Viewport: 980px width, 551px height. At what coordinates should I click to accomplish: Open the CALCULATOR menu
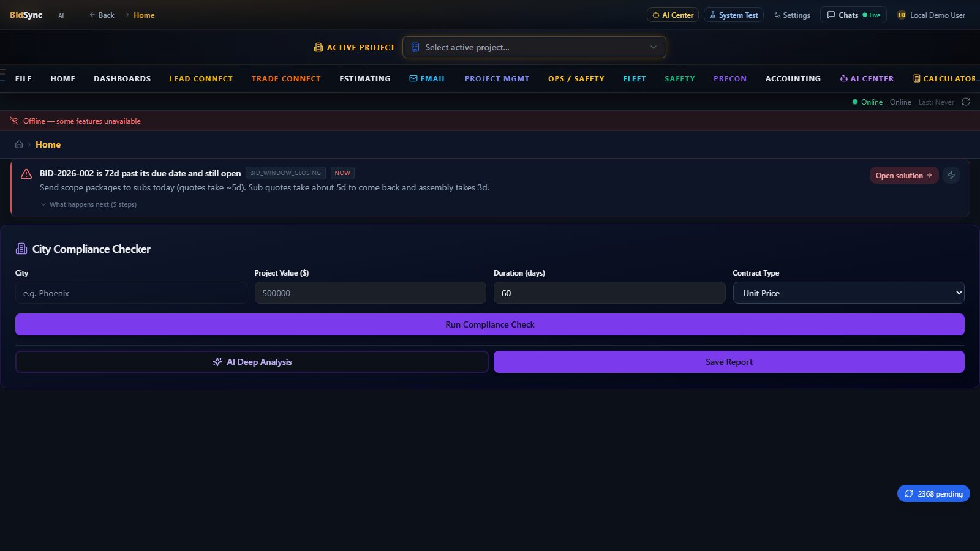[944, 78]
